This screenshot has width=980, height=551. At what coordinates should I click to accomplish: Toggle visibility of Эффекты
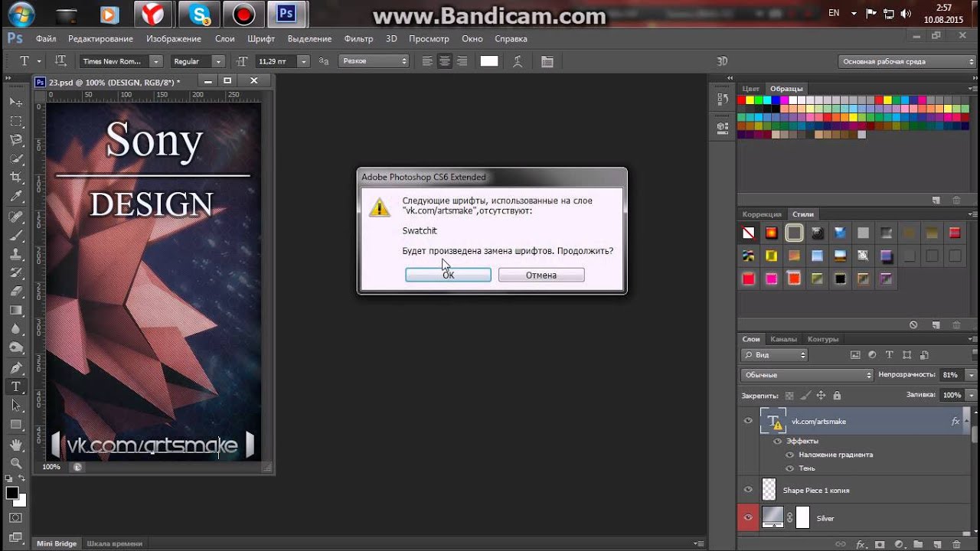(778, 442)
